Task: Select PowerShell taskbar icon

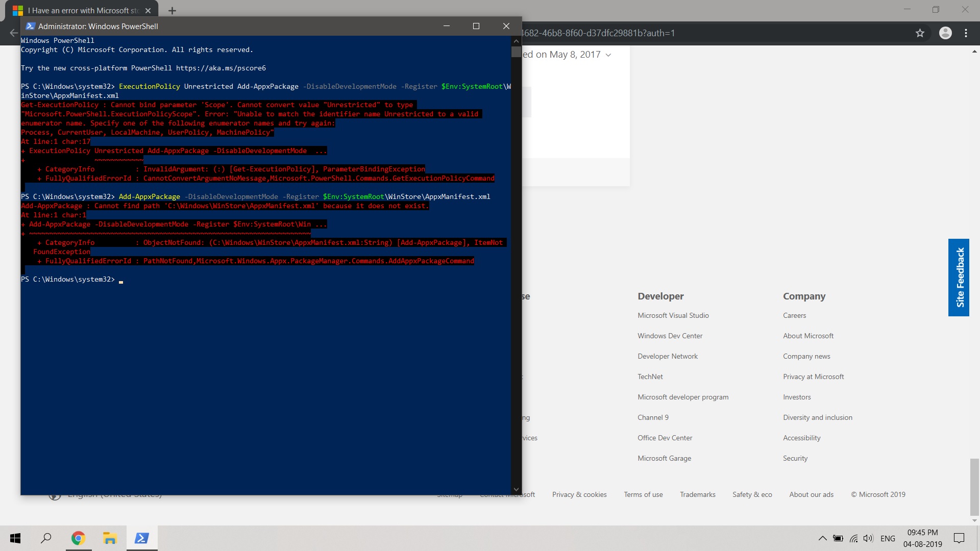Action: pos(141,538)
